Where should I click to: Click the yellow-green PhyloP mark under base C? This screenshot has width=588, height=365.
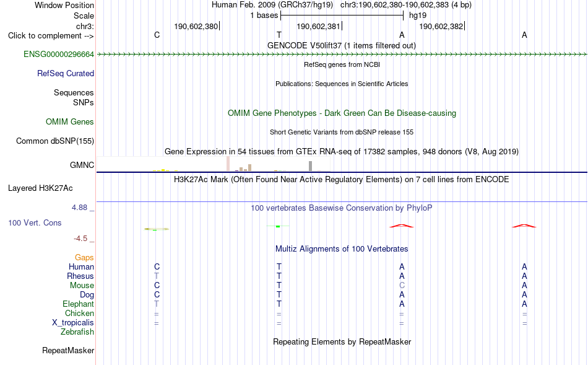coord(157,229)
